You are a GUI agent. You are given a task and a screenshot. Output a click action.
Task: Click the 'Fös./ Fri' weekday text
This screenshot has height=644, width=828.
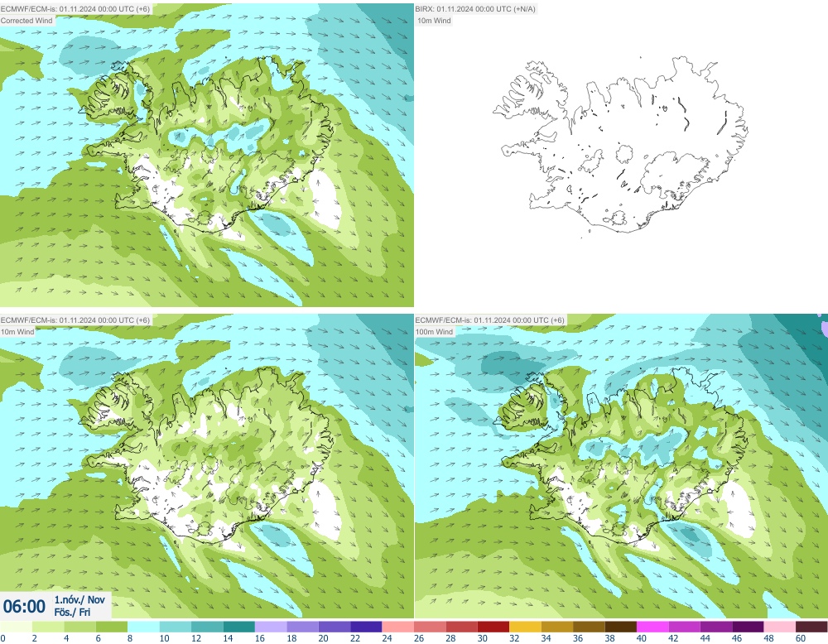72,612
